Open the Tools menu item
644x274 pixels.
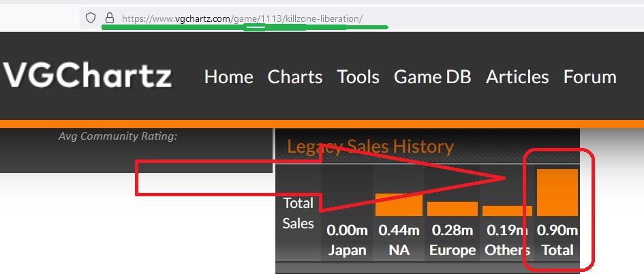(x=358, y=77)
